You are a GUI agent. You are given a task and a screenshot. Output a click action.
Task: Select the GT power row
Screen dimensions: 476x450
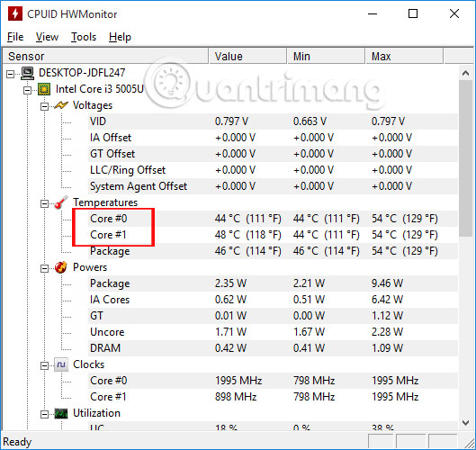pos(274,316)
